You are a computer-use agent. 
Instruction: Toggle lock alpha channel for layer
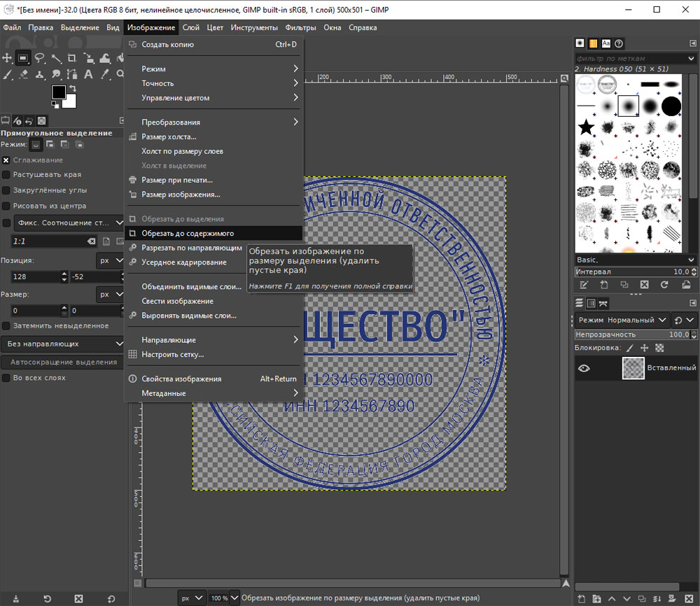(659, 348)
